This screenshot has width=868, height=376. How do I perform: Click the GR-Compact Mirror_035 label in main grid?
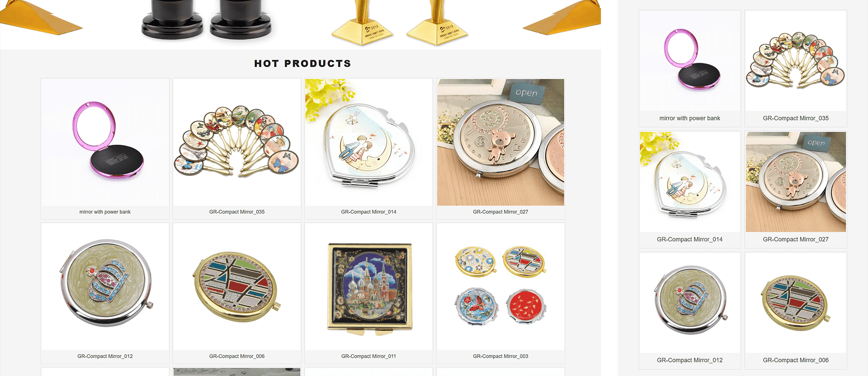(237, 212)
